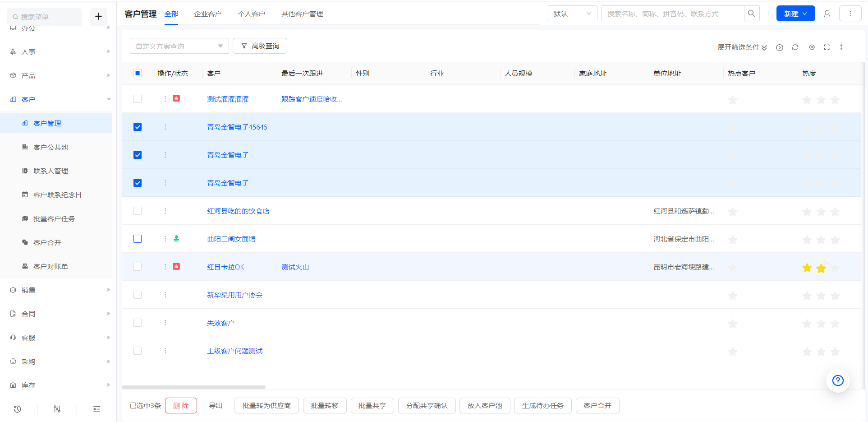Click the play circle icon in toolbar
Image resolution: width=868 pixels, height=422 pixels.
coord(780,47)
